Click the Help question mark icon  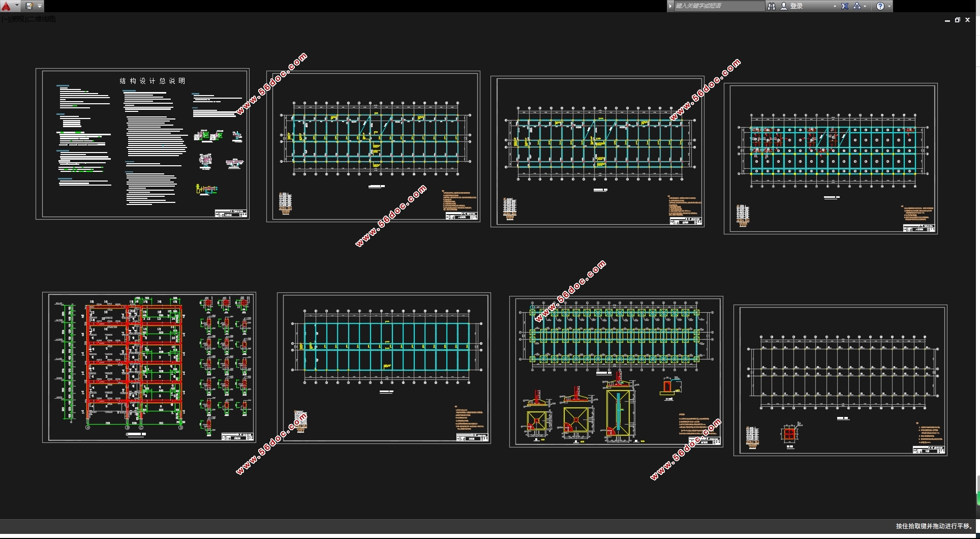tap(880, 6)
